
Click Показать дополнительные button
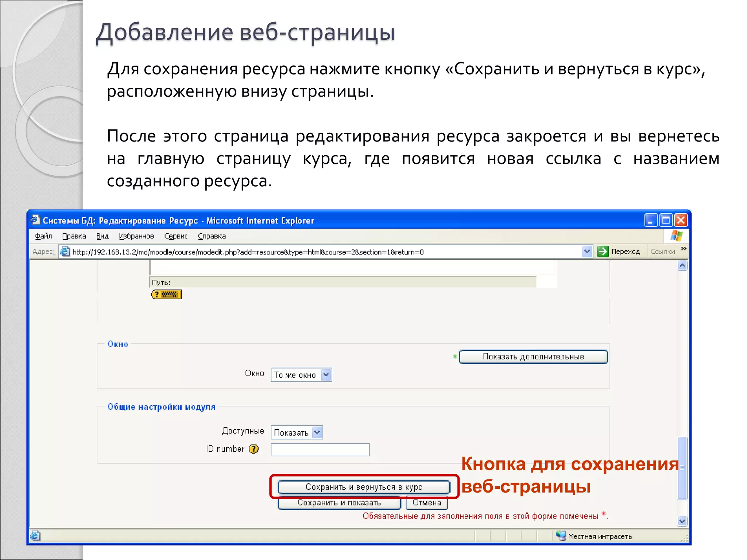tap(533, 357)
